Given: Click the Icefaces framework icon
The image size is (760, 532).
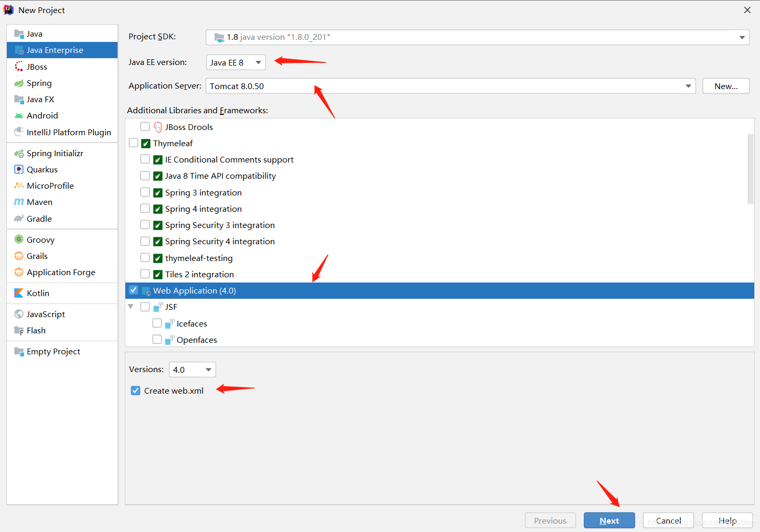Looking at the screenshot, I should click(x=169, y=324).
